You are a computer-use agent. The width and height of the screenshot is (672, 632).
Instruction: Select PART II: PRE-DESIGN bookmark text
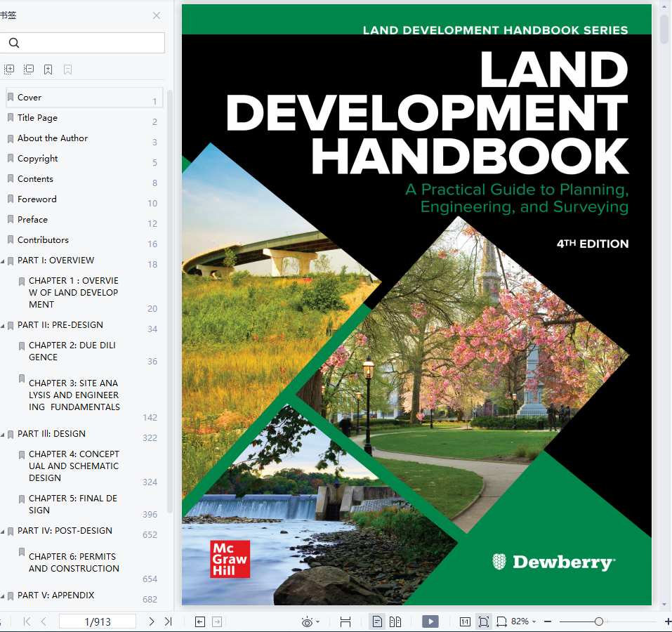tap(60, 325)
